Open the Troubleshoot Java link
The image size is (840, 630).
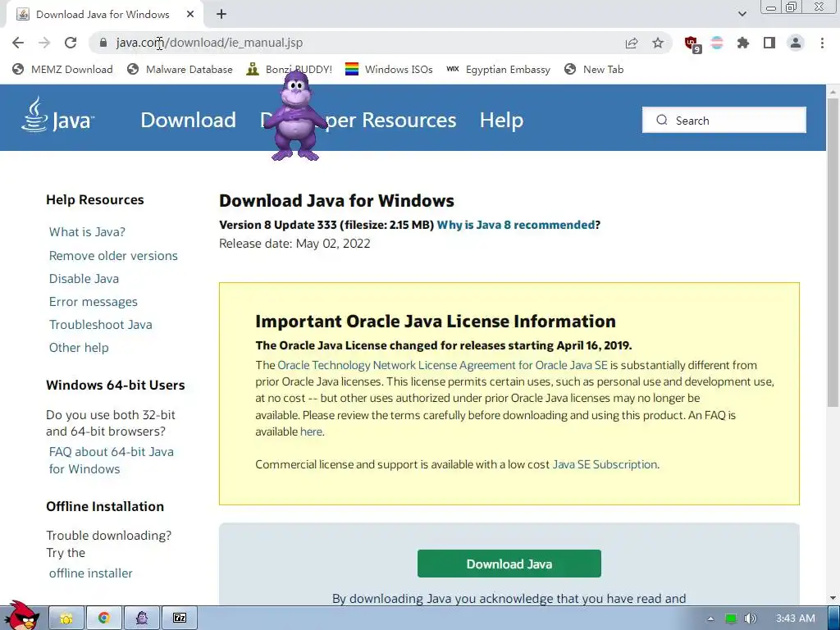[x=101, y=325]
